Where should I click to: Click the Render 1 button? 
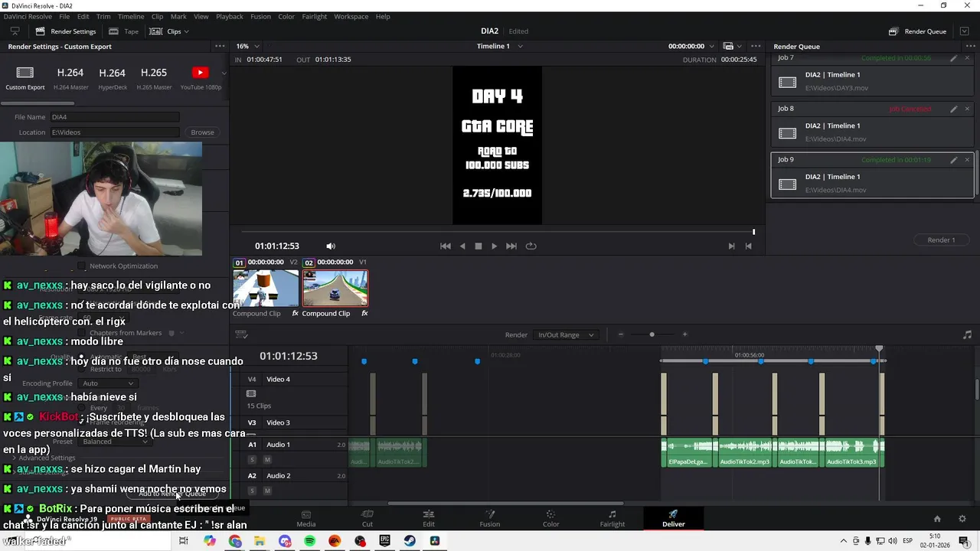[x=941, y=240]
